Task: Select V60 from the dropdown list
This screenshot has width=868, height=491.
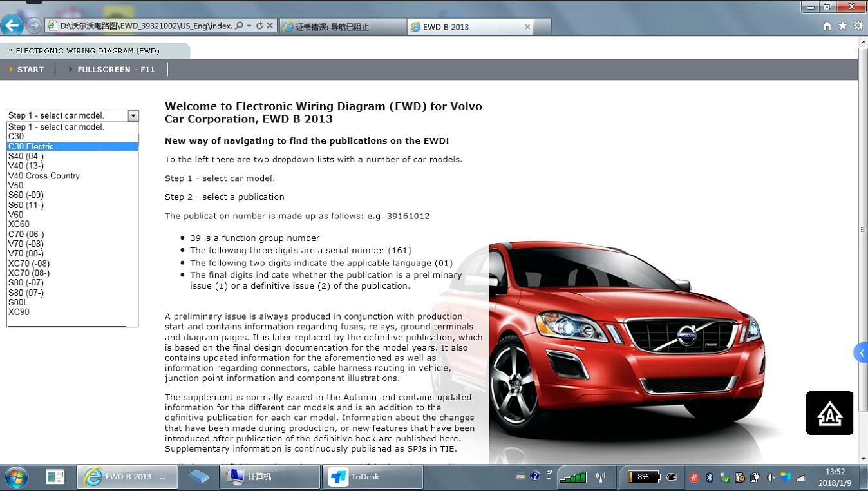Action: coord(72,215)
